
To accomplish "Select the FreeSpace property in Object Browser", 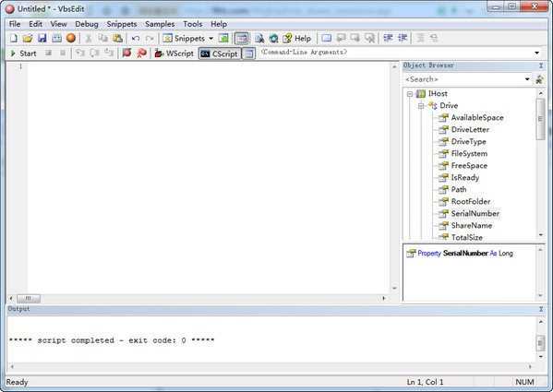I will point(469,165).
